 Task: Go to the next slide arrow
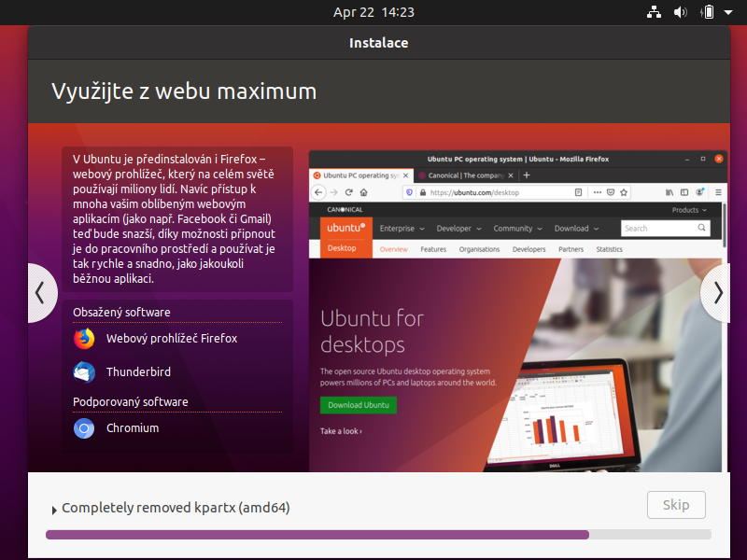click(716, 293)
